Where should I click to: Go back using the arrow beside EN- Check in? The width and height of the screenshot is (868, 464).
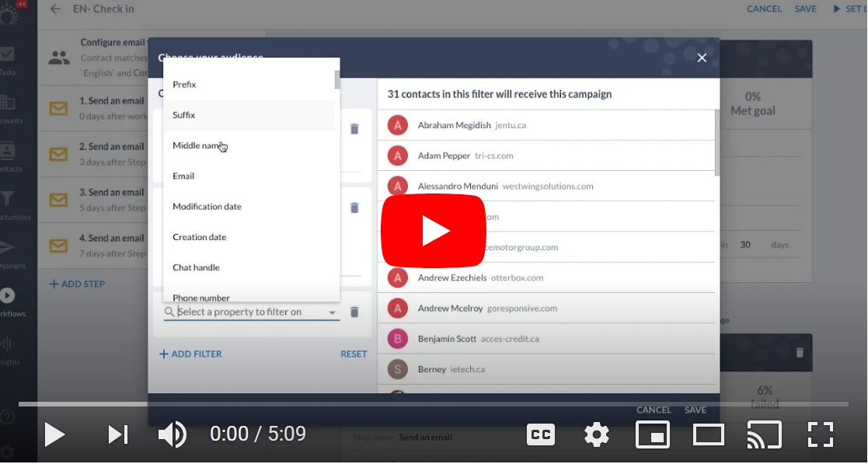[x=55, y=9]
